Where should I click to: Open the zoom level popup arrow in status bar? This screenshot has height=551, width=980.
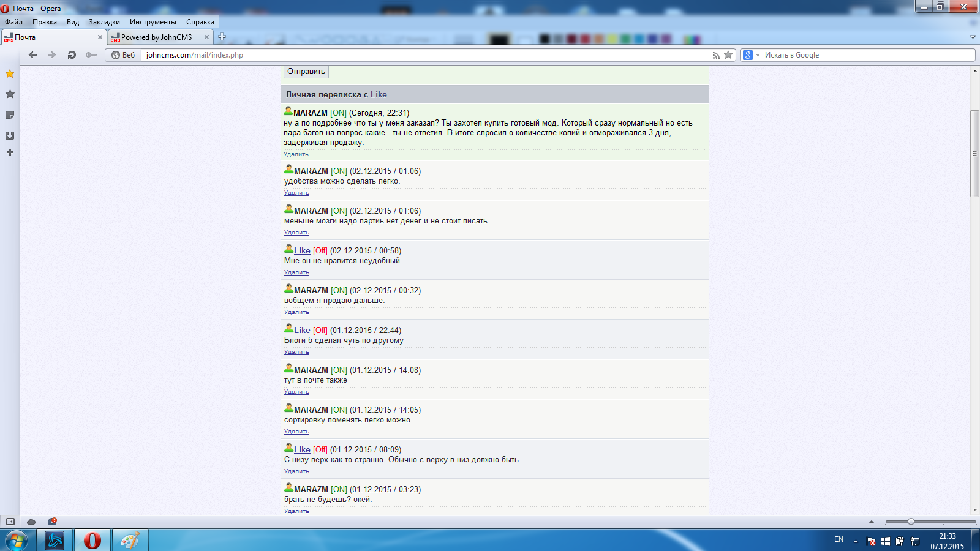[872, 522]
